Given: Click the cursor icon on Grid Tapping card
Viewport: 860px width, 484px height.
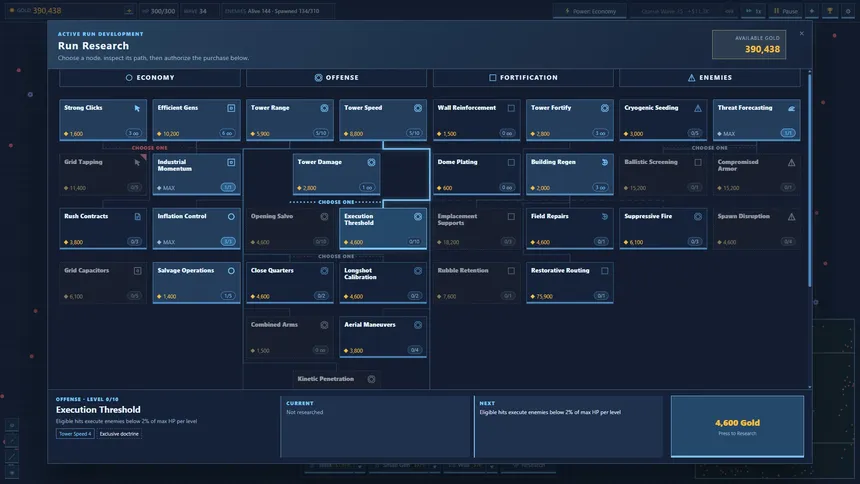Looking at the screenshot, I should coord(137,162).
